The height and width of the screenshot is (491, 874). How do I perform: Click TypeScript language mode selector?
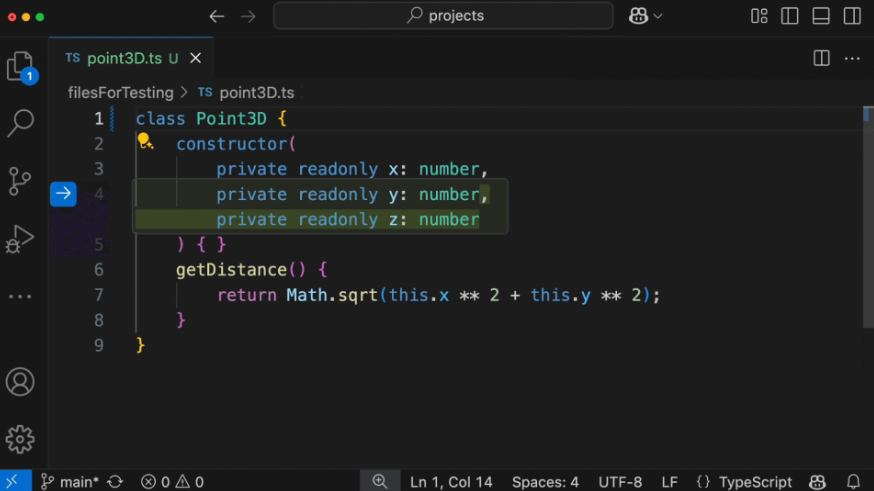[755, 482]
